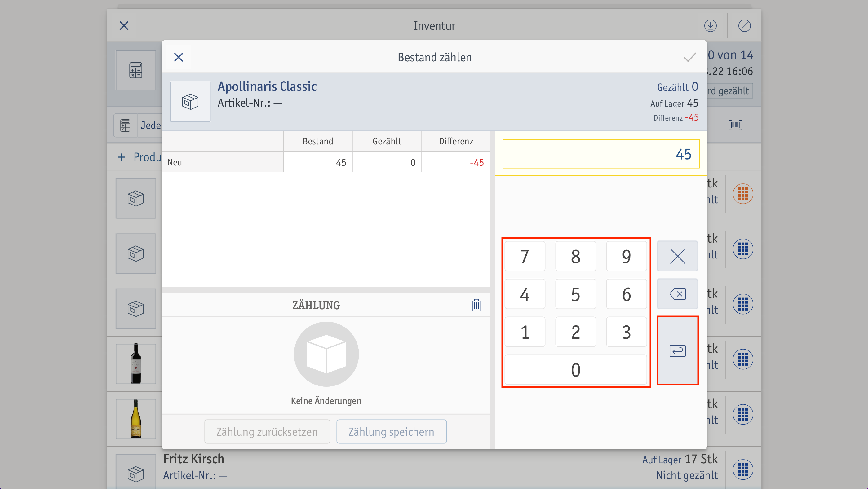Click the Differenz column header

pyautogui.click(x=456, y=141)
